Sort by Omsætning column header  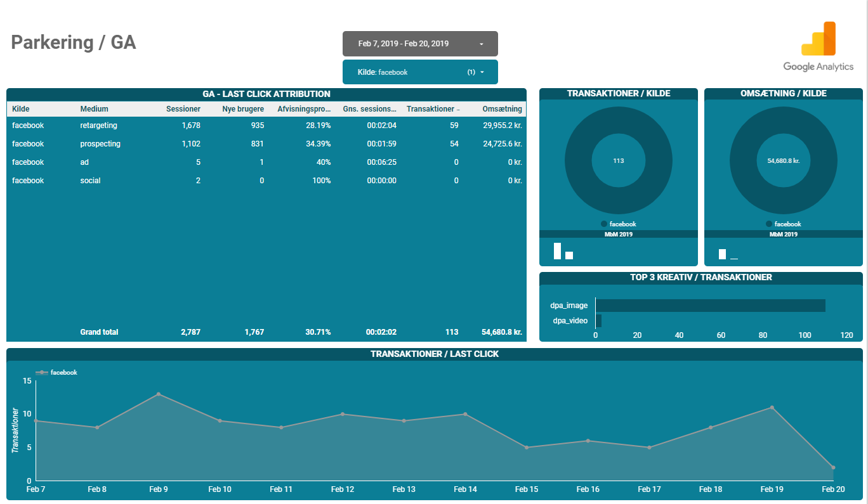coord(502,109)
